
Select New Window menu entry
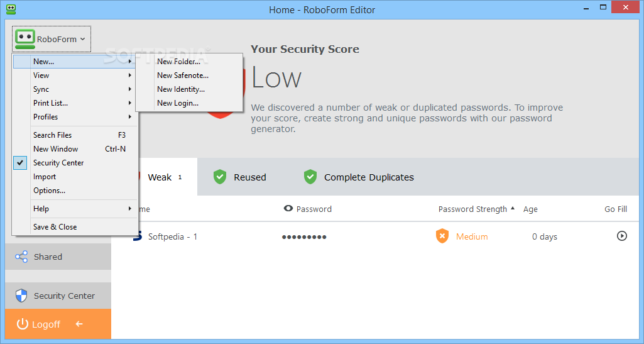pyautogui.click(x=75, y=149)
